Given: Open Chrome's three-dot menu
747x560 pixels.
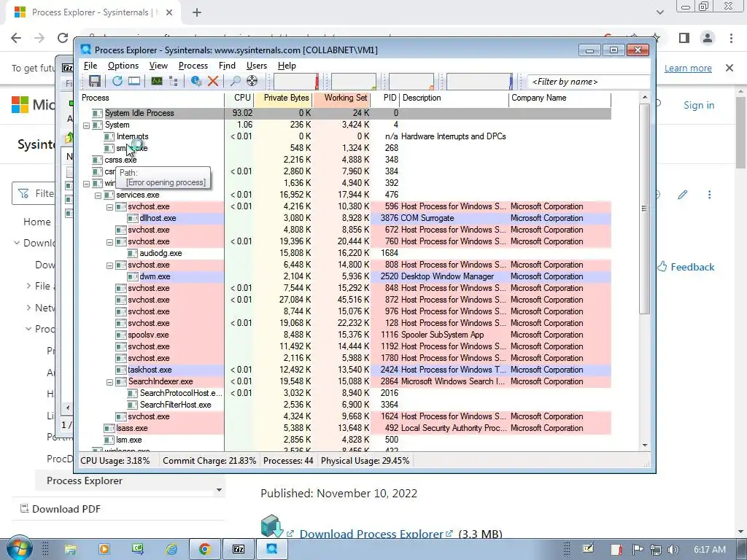Looking at the screenshot, I should click(731, 38).
